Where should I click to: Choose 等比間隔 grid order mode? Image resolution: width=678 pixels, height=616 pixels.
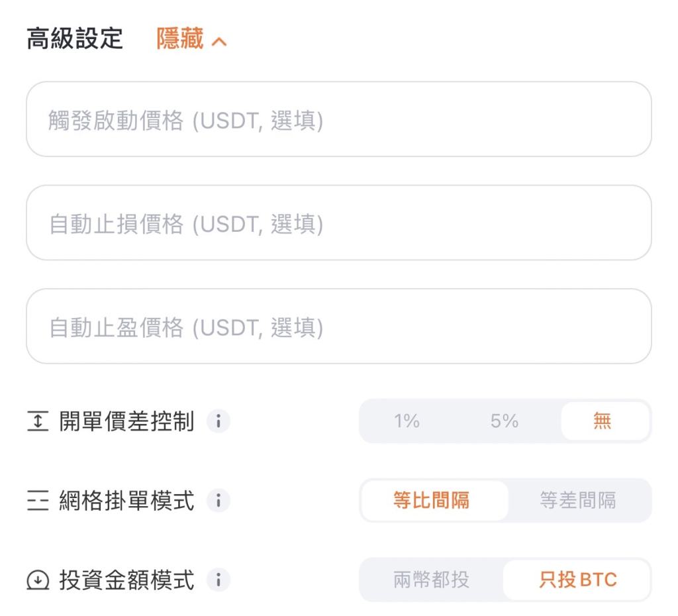[432, 501]
